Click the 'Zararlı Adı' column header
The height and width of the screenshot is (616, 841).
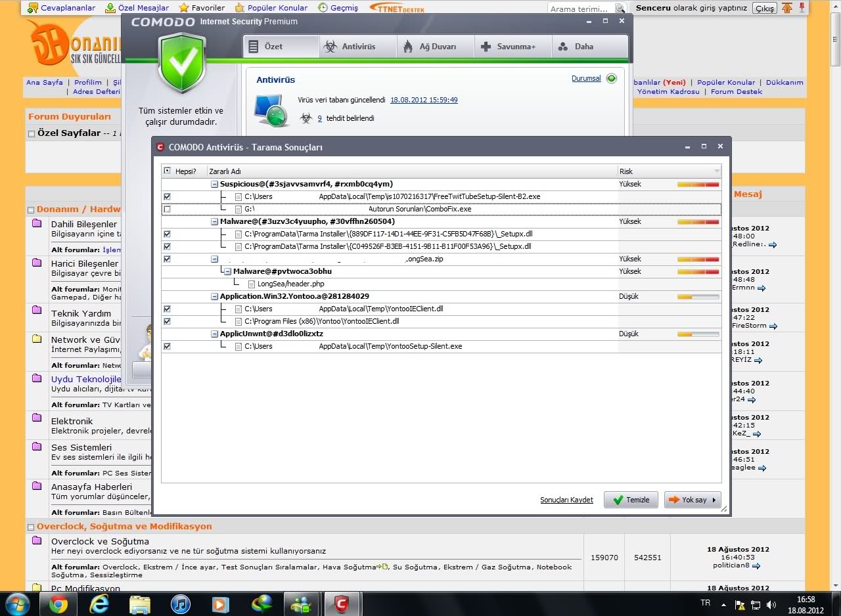click(x=412, y=171)
